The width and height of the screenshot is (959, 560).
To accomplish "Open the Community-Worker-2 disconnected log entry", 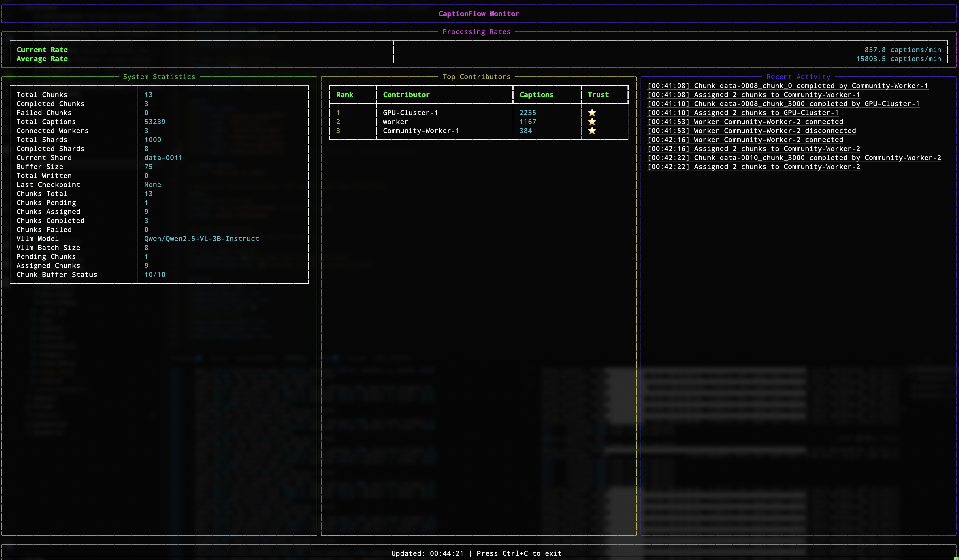I will [x=752, y=130].
